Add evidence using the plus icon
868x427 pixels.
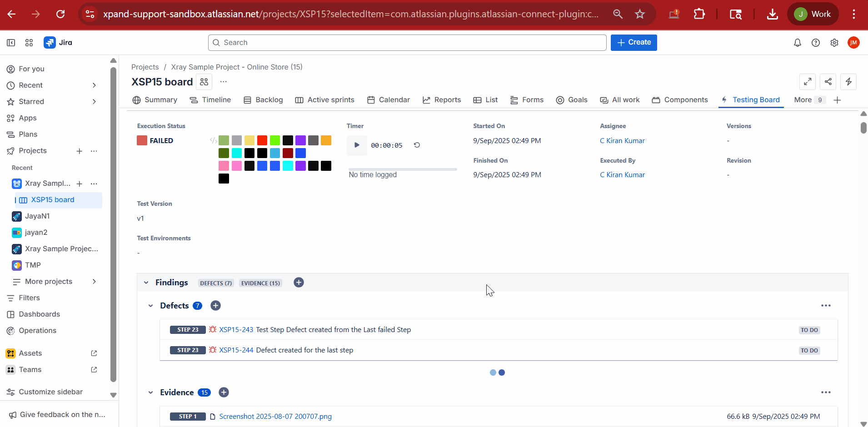[x=224, y=392]
